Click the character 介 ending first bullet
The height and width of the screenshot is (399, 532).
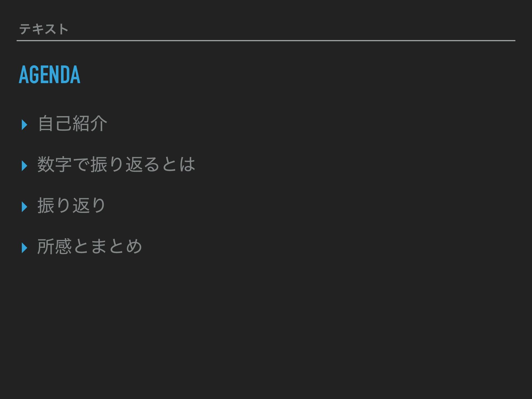click(99, 124)
